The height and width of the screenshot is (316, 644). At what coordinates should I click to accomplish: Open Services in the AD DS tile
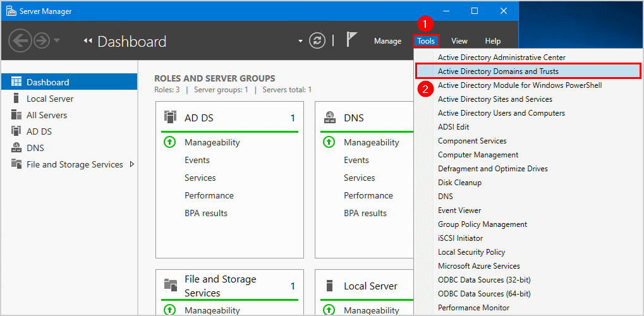pos(200,178)
